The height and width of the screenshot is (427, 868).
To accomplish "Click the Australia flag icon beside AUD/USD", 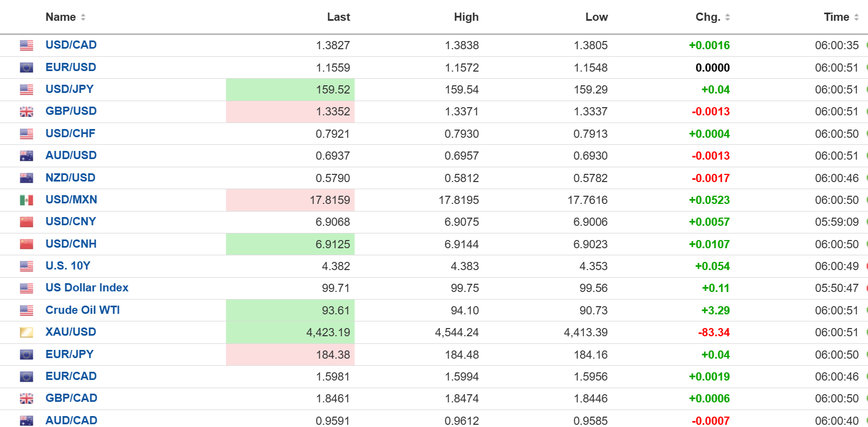I will click(26, 156).
